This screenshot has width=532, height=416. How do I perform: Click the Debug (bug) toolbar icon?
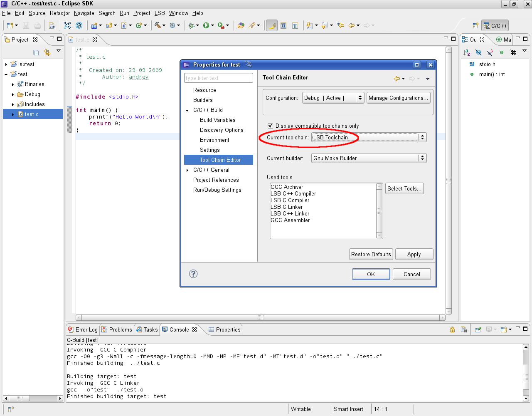point(191,25)
